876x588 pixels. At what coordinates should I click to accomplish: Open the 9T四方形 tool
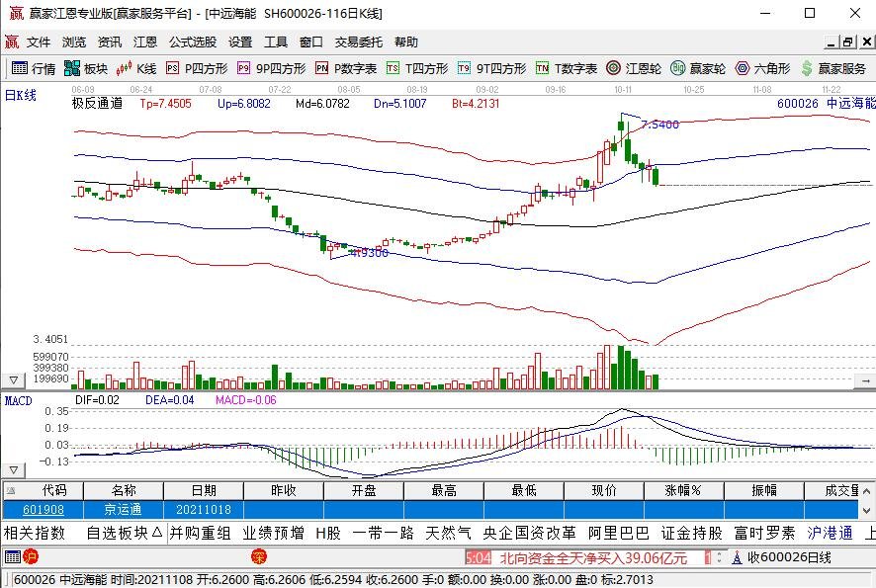coord(491,69)
